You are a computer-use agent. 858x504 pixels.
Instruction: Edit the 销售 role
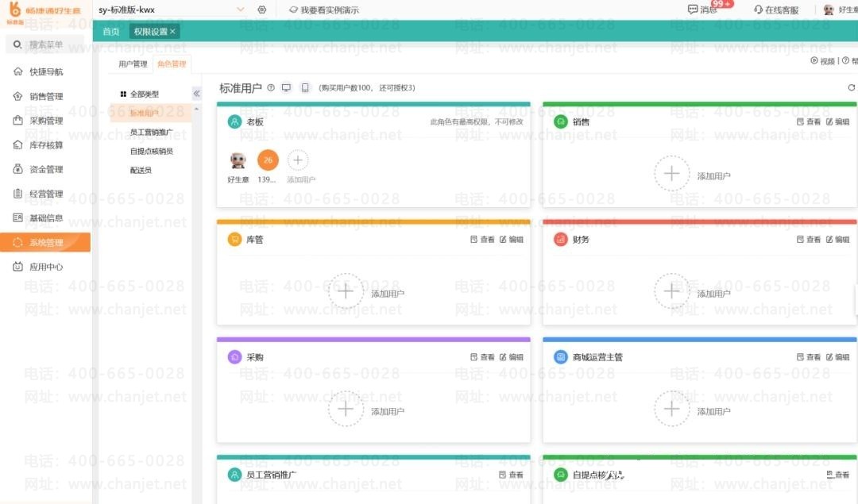pyautogui.click(x=838, y=122)
